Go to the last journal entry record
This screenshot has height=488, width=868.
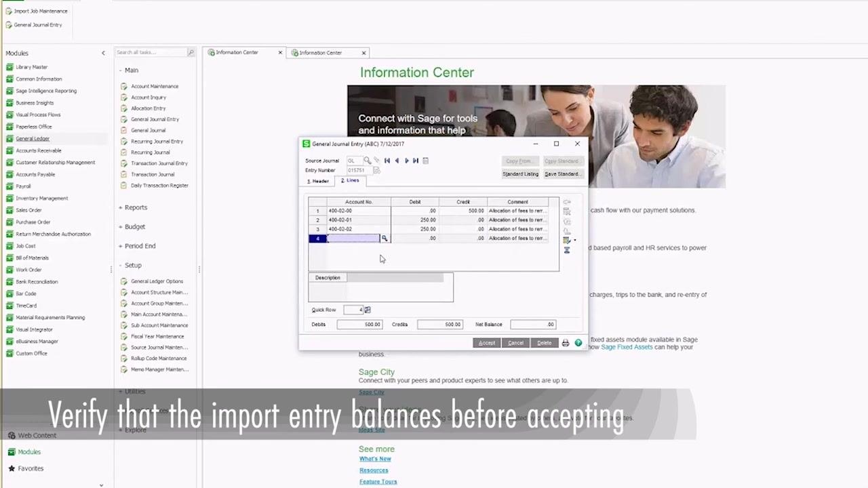[416, 161]
